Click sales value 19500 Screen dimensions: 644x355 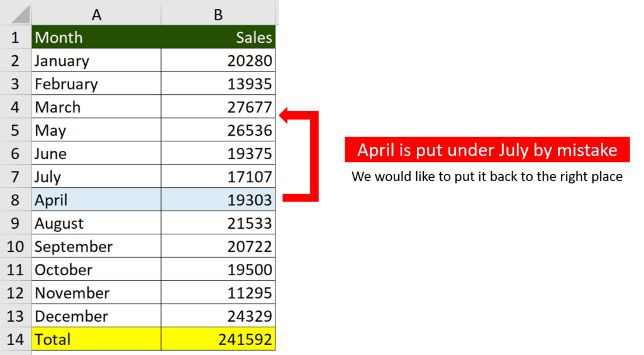[x=218, y=269]
